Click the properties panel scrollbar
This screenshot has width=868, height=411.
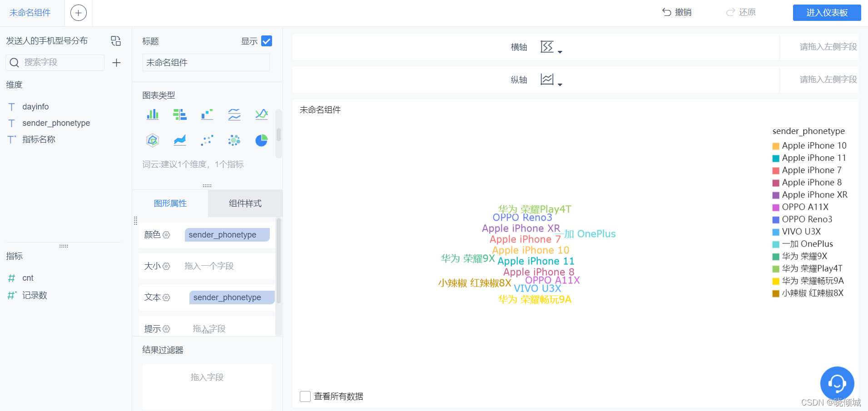tap(278, 261)
